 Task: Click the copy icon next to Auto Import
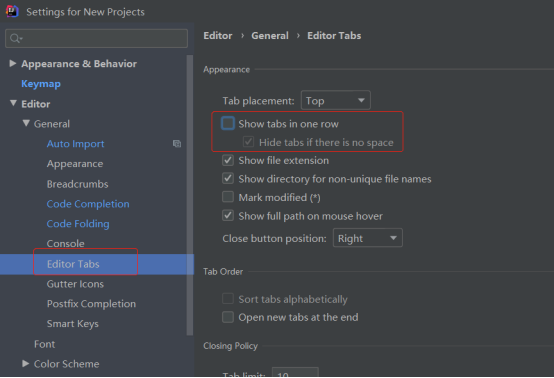coord(177,143)
